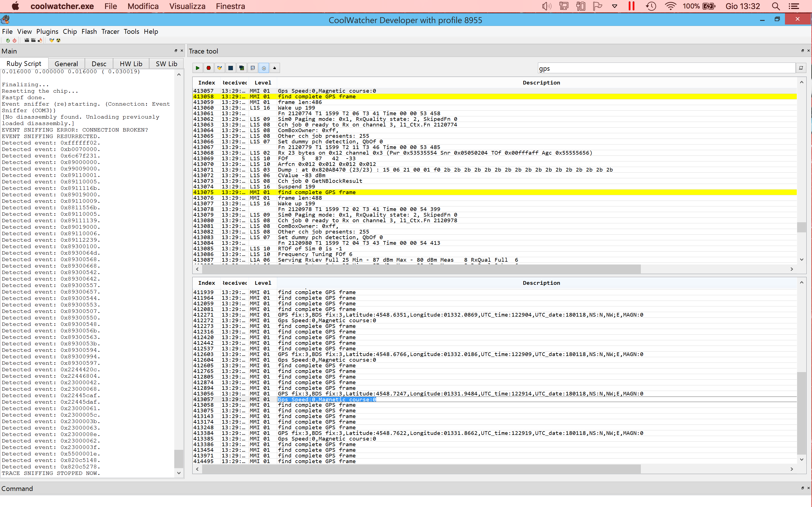Open the Tracer menu
Screen dimensions: 812x507
(110, 31)
